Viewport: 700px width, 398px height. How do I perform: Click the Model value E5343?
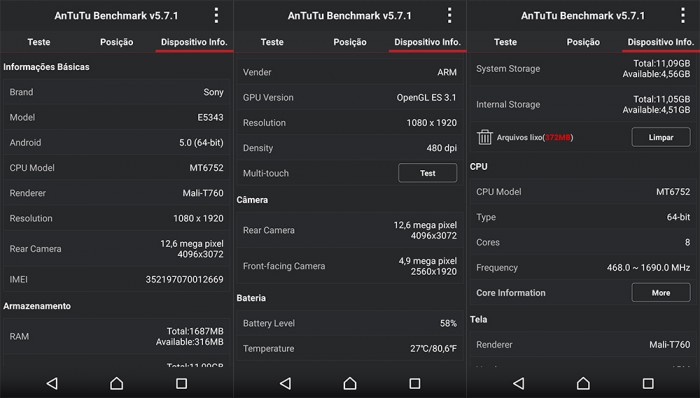pyautogui.click(x=210, y=117)
